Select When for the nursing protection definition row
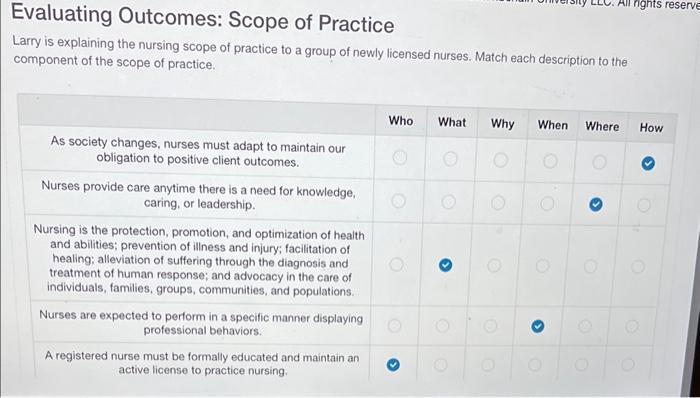700x398 pixels. (542, 266)
